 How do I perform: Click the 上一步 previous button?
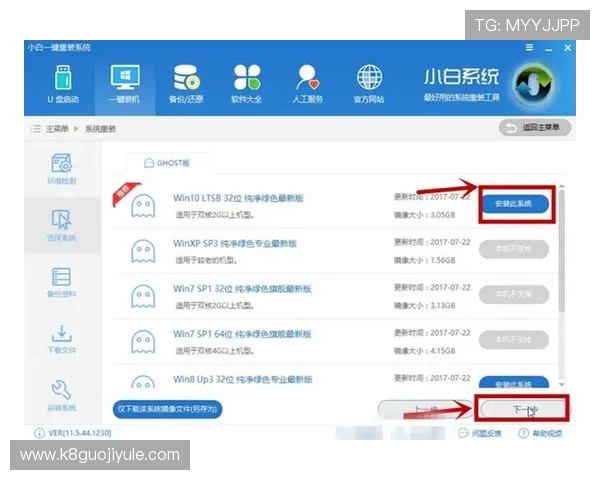(426, 410)
